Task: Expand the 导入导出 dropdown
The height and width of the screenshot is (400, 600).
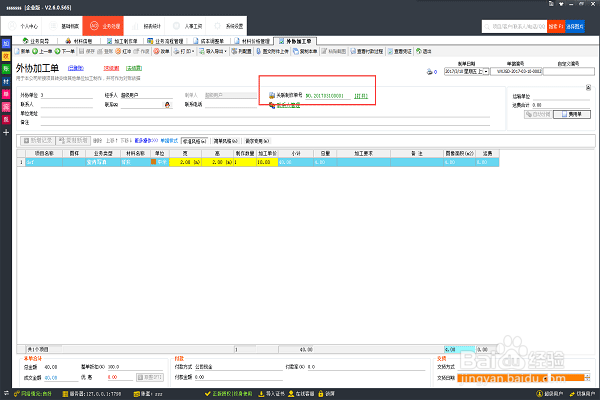Action: click(226, 51)
